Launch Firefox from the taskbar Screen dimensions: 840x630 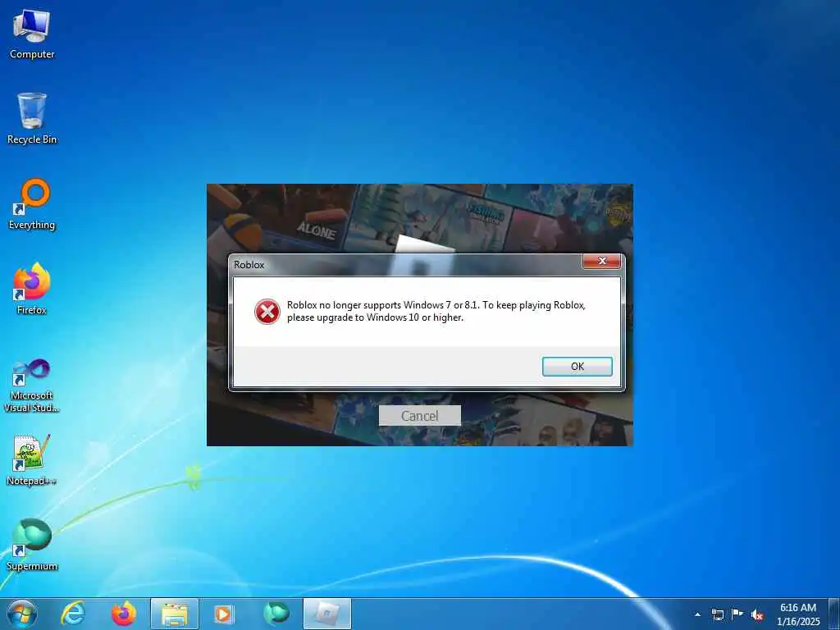tap(123, 614)
